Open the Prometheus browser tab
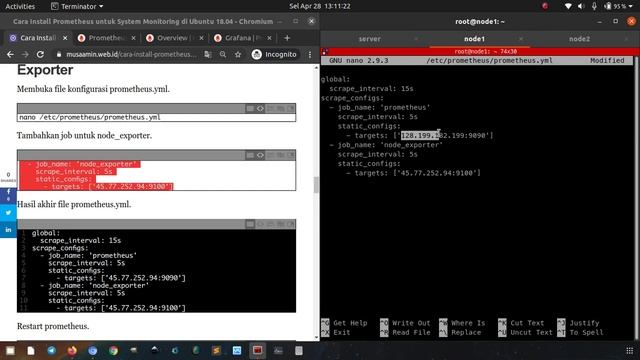 pyautogui.click(x=106, y=38)
